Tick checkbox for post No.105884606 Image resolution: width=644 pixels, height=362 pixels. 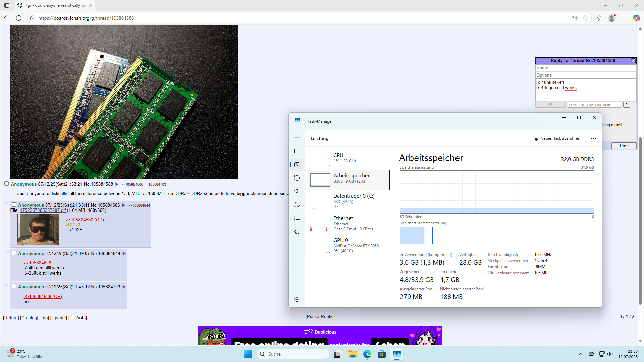[14, 205]
